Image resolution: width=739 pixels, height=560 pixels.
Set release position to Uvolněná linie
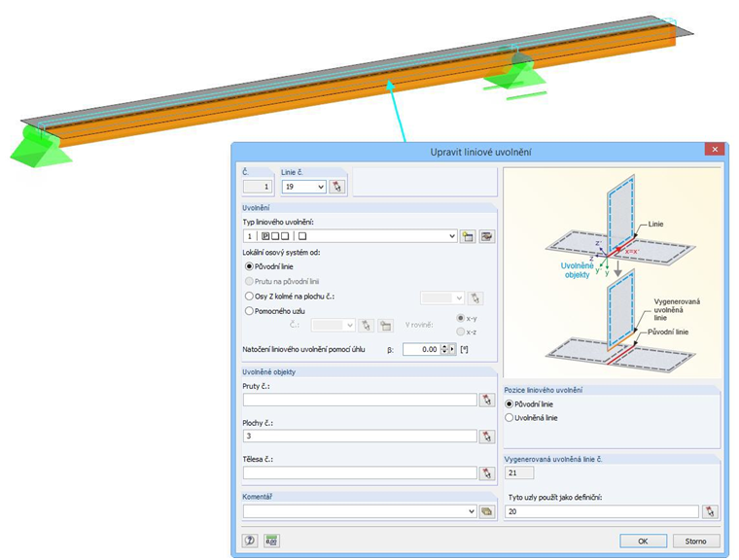[531, 418]
